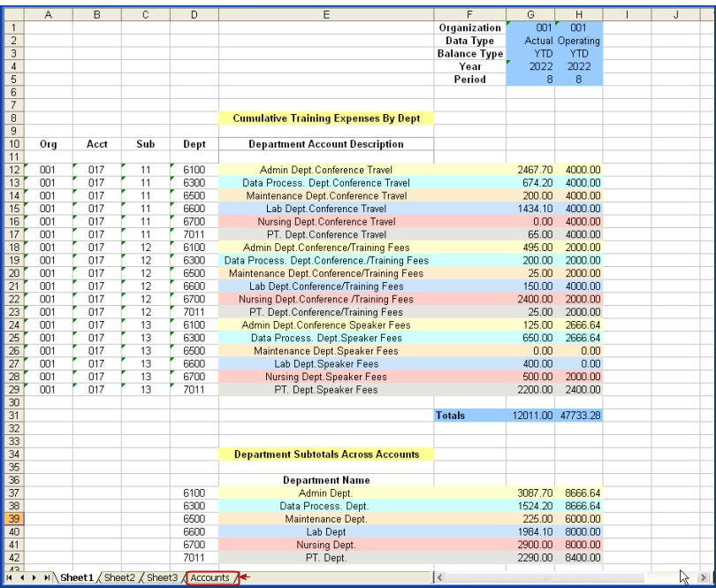This screenshot has width=716, height=588.
Task: Click previous sheet tab scroll arrow
Action: pos(22,578)
